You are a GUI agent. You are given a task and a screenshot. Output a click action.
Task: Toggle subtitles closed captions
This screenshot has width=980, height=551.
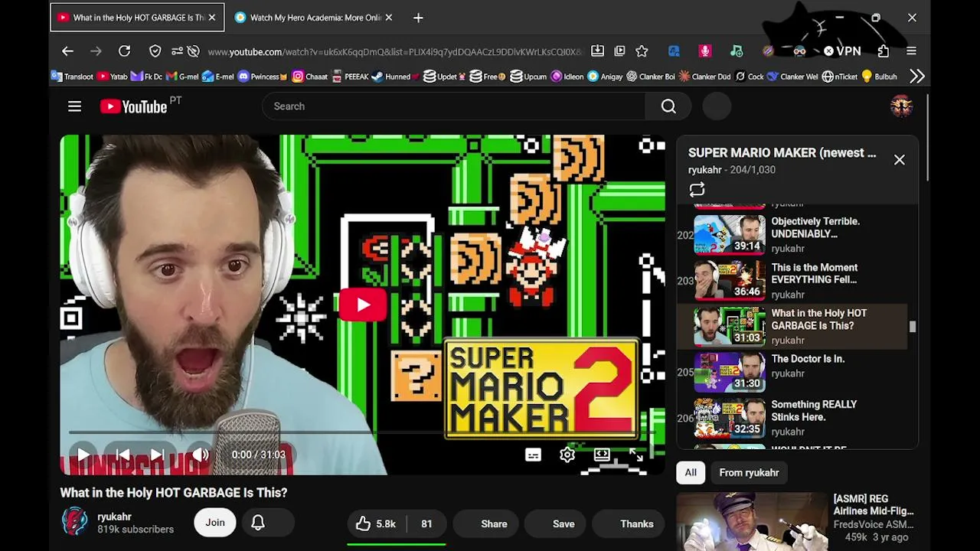[533, 455]
